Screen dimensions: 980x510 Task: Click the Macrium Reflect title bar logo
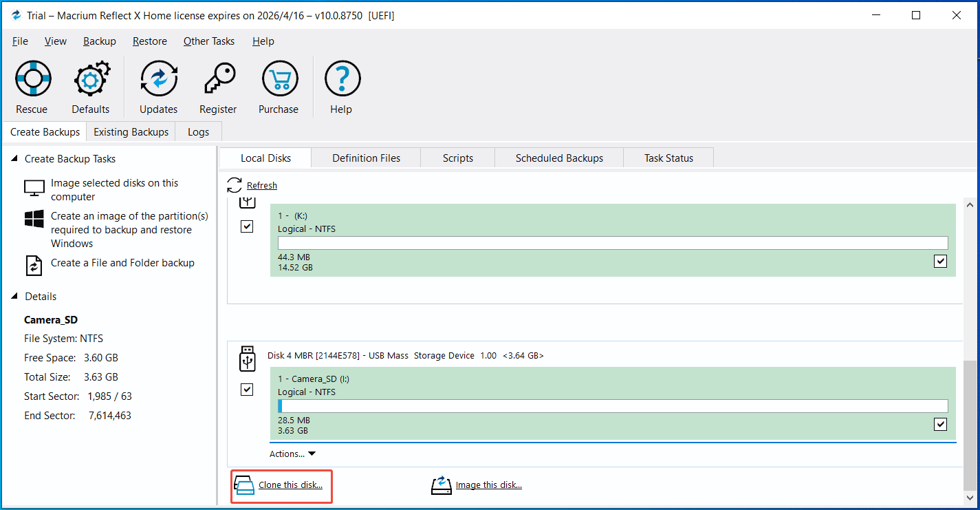click(17, 15)
